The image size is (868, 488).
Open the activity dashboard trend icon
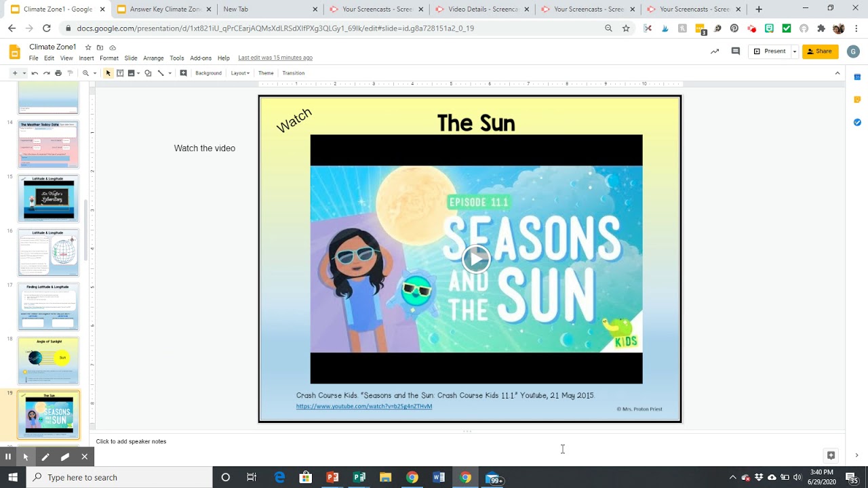[715, 52]
